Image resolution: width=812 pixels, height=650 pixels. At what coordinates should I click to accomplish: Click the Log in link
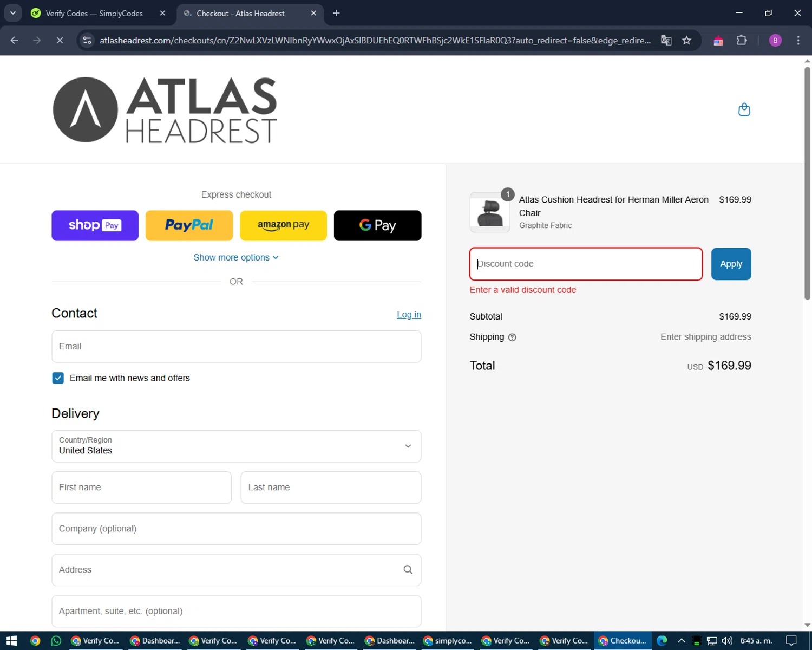(x=409, y=315)
